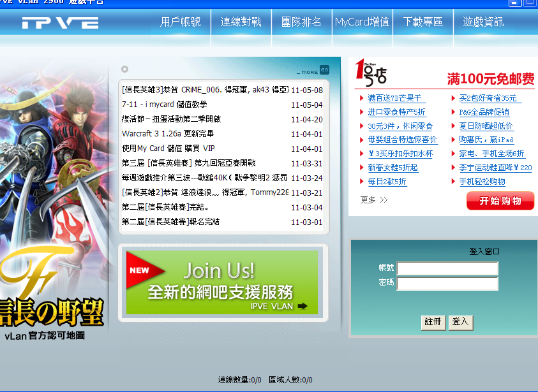Open the 遊戲資訊 menu

point(484,22)
